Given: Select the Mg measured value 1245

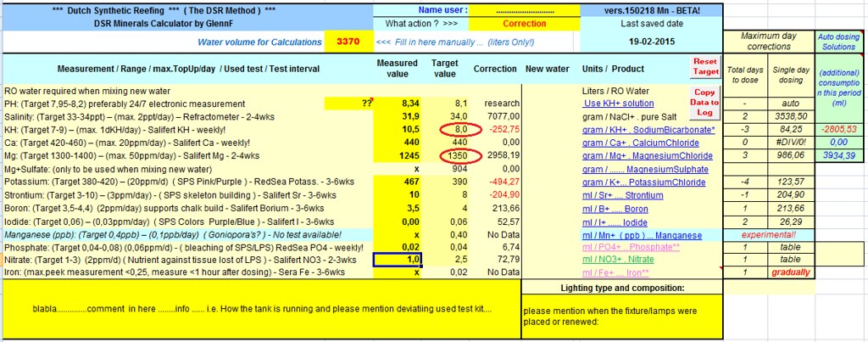Looking at the screenshot, I should 398,156.
